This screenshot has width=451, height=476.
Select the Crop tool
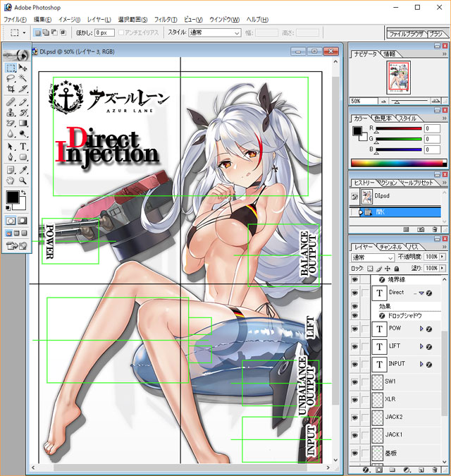(x=11, y=89)
